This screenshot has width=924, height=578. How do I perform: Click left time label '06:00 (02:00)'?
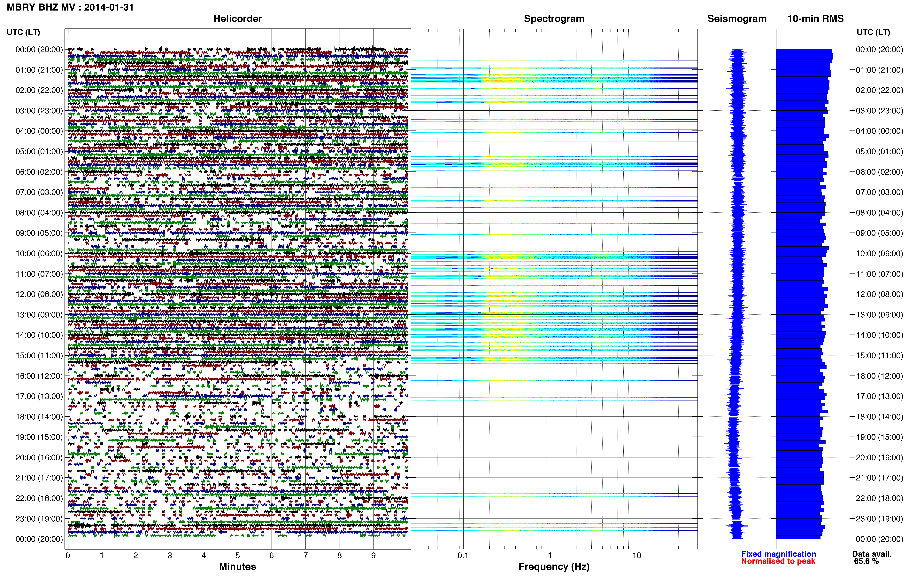pos(39,172)
